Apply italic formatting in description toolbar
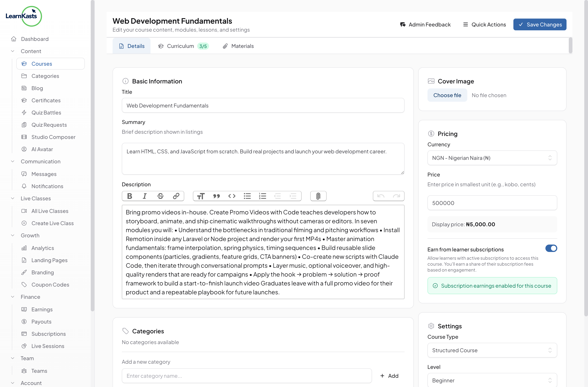This screenshot has height=387, width=588. [x=145, y=196]
